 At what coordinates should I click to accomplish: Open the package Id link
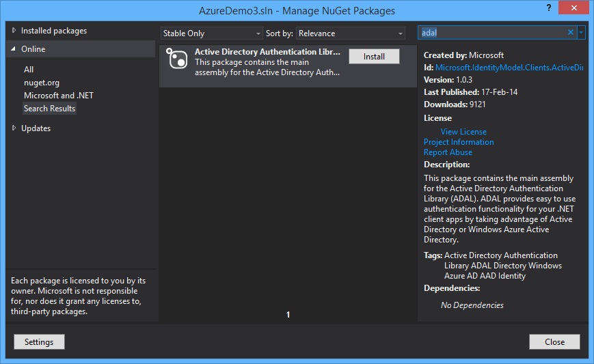click(509, 67)
